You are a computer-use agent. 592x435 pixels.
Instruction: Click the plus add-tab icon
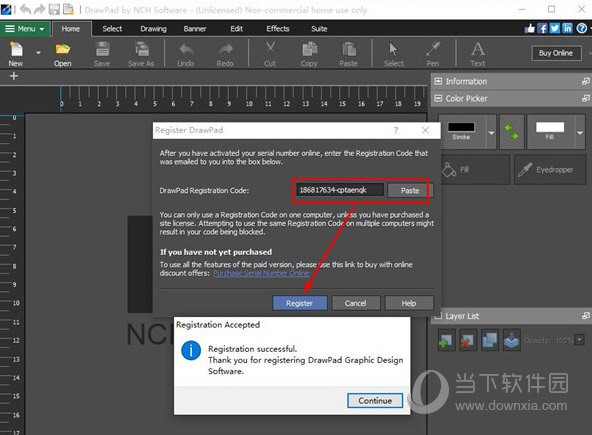click(x=14, y=76)
